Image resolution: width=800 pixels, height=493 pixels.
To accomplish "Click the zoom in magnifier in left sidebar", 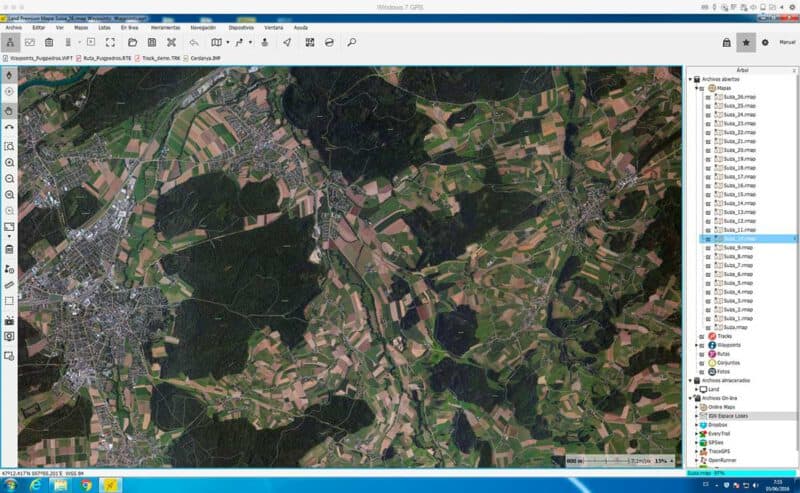I will pos(9,163).
